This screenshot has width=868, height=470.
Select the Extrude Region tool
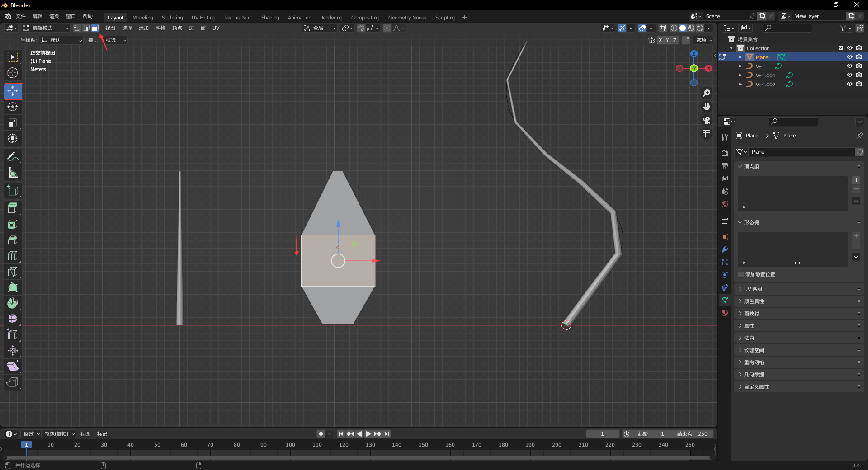point(13,208)
